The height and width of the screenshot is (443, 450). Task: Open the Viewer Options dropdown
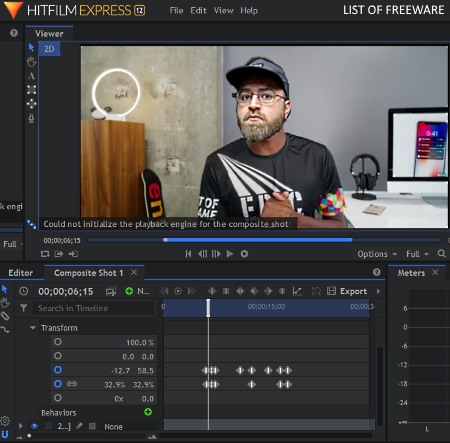[x=377, y=254]
